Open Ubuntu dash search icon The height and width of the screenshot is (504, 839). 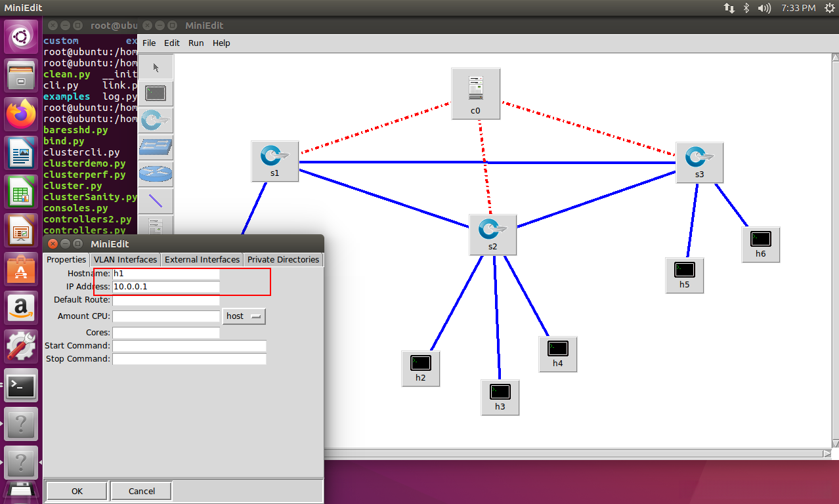click(21, 36)
